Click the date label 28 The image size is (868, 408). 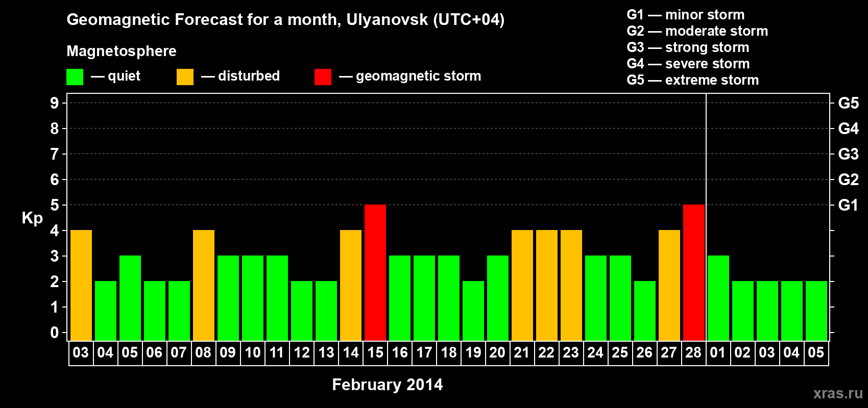pos(693,352)
